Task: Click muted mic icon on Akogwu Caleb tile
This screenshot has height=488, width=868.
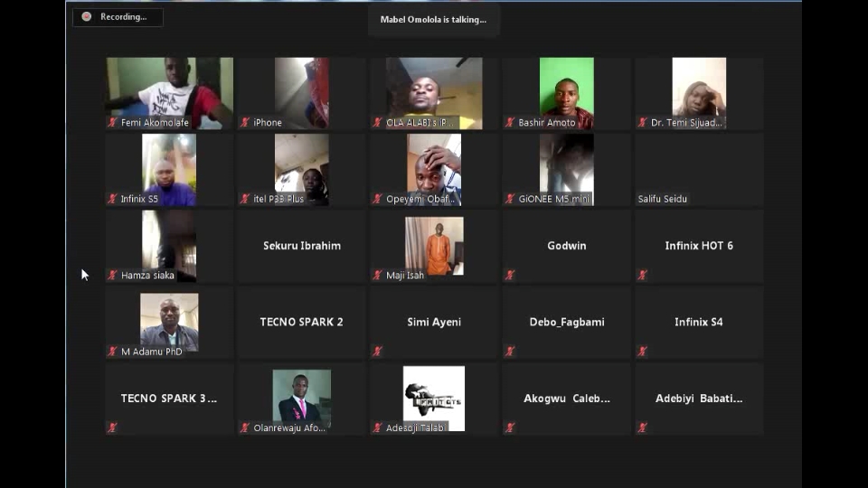Action: (x=510, y=427)
